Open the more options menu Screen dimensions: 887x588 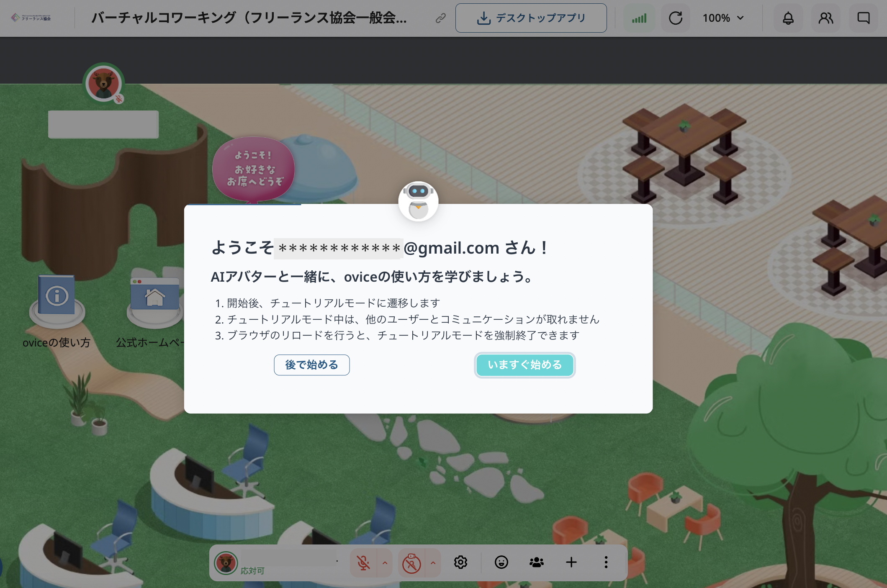[606, 562]
